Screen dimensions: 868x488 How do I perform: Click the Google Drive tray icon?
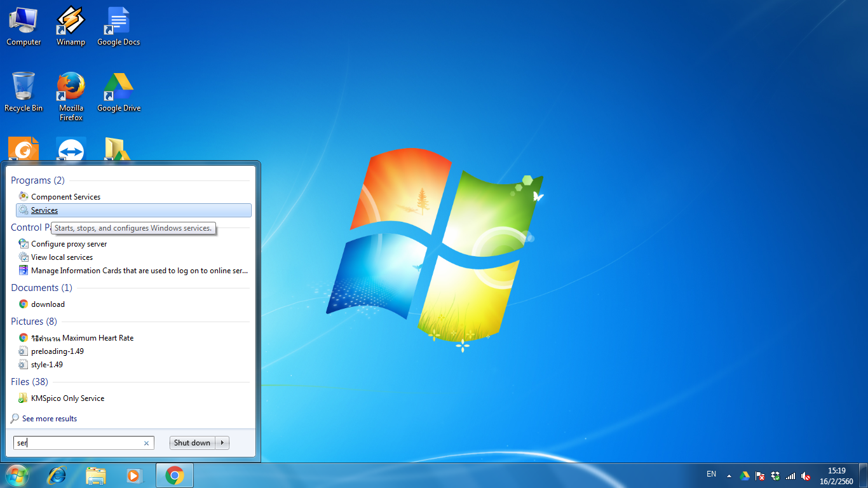pos(745,475)
